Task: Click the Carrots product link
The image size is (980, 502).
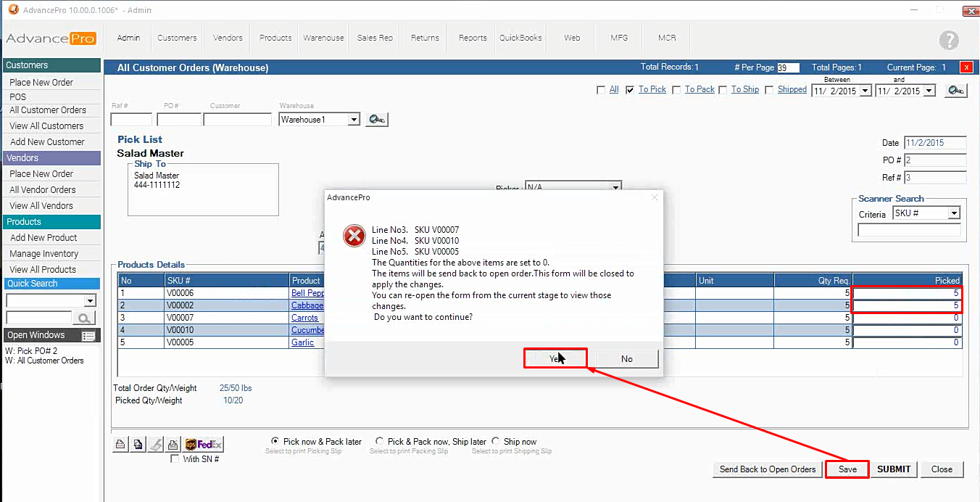Action: [x=304, y=318]
